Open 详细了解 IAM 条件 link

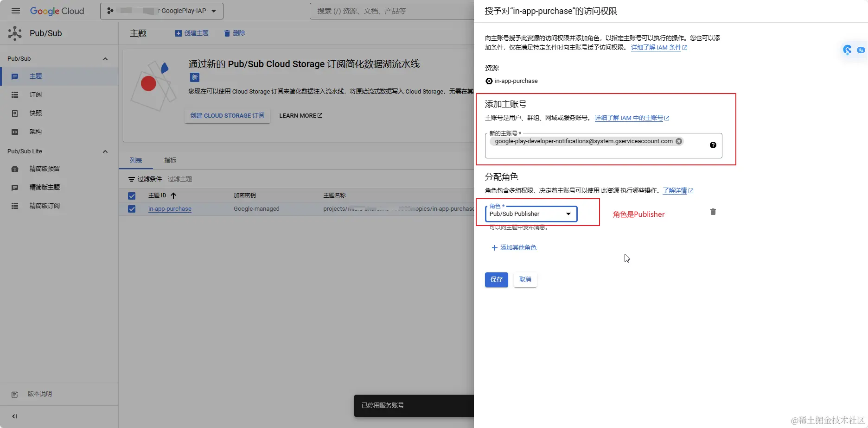(x=659, y=48)
